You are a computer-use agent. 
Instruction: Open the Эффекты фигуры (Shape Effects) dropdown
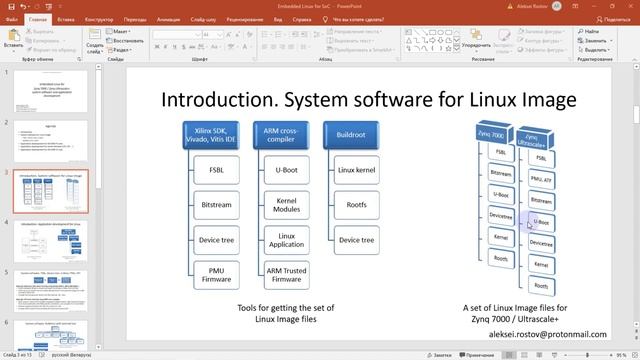[542, 50]
